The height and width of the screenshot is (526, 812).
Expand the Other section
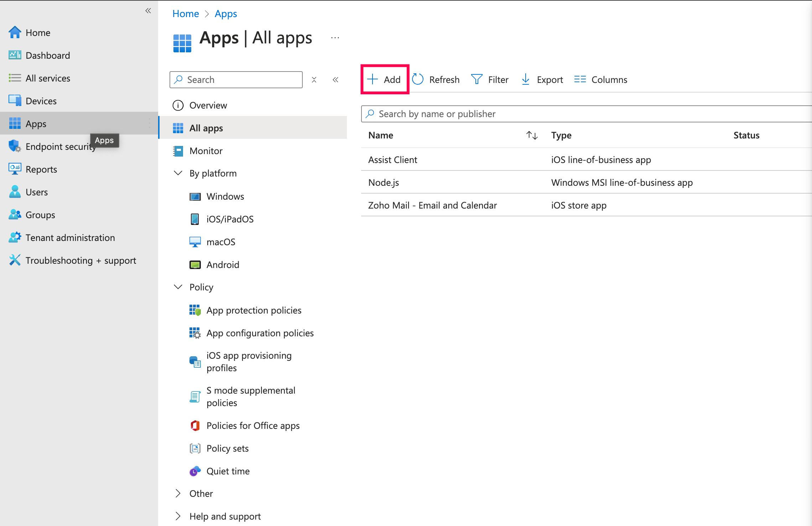(178, 494)
